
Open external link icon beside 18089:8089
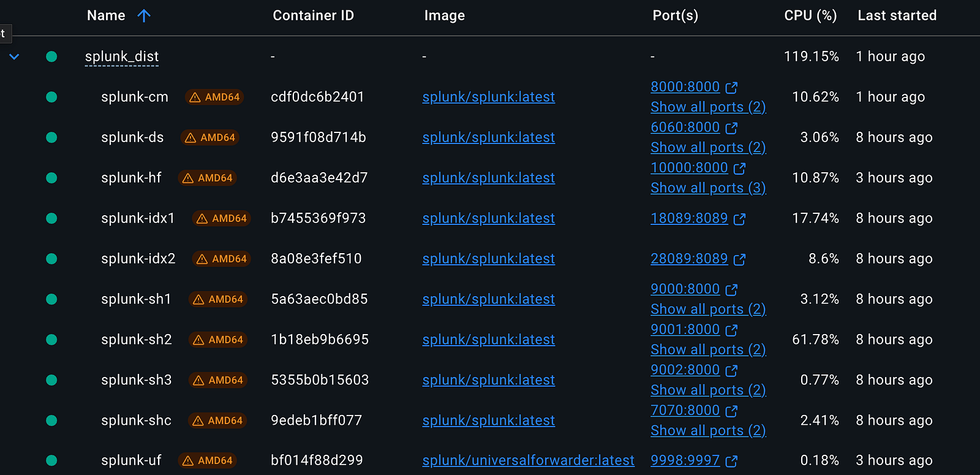[739, 219]
